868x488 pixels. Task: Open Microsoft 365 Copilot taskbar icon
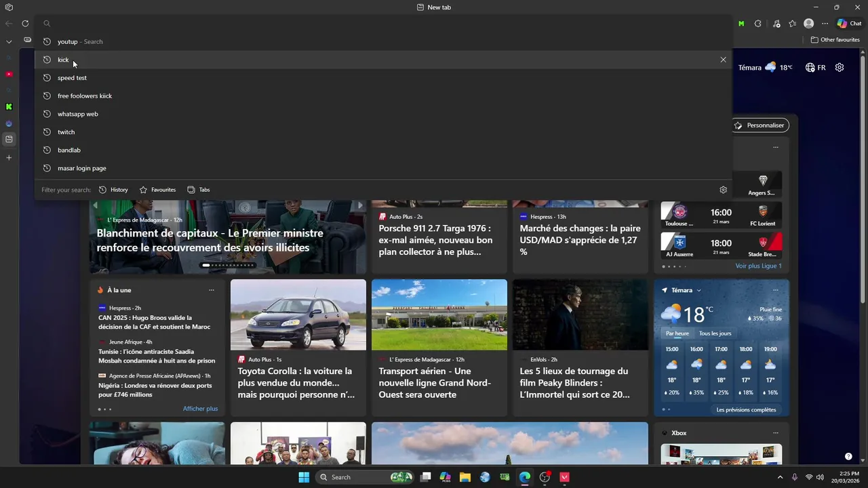coord(445,477)
